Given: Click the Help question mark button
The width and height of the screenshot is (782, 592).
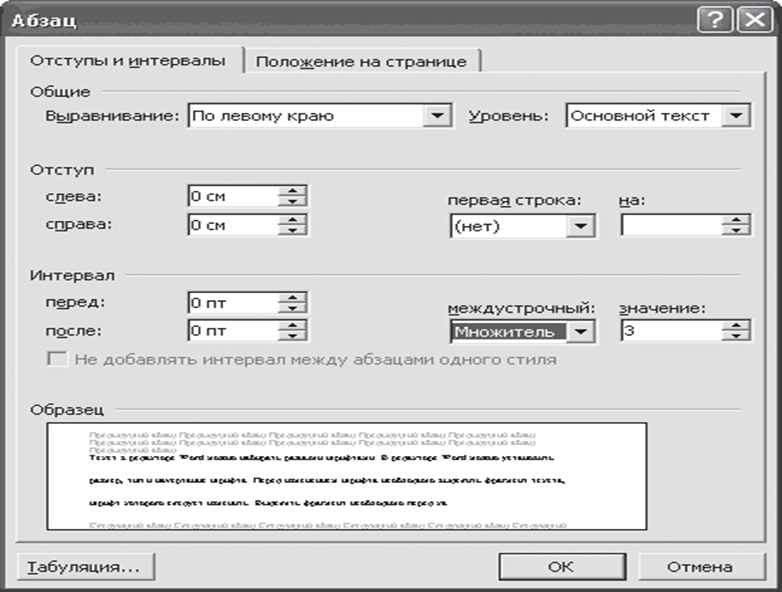Looking at the screenshot, I should coord(715,20).
